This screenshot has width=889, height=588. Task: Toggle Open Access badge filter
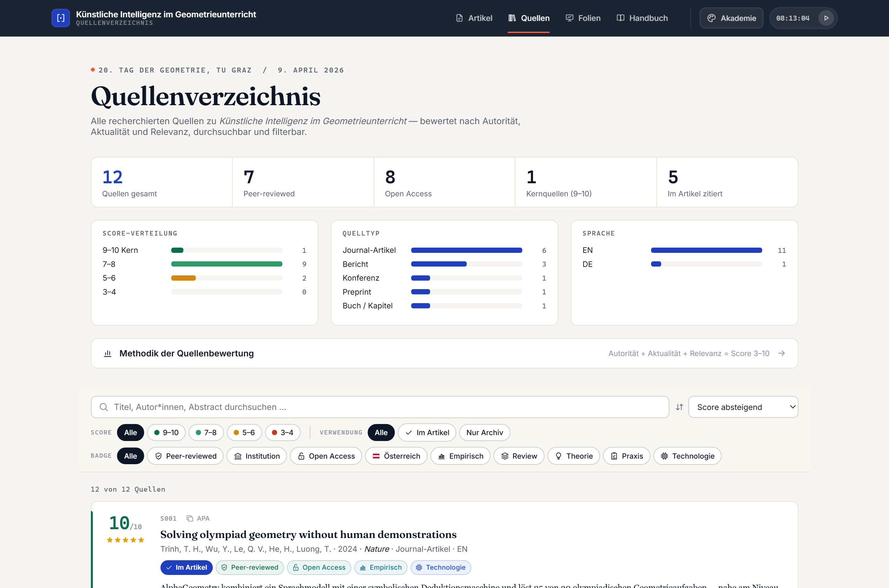click(326, 456)
